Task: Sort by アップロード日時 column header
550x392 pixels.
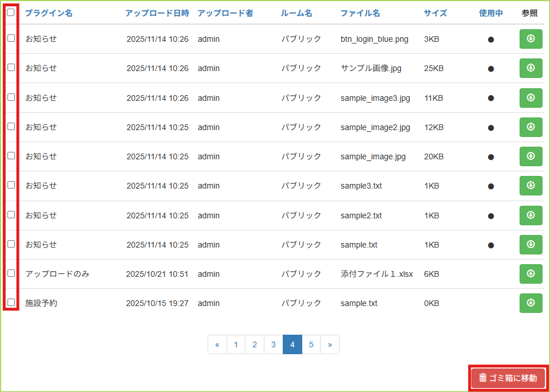Action: (x=157, y=13)
